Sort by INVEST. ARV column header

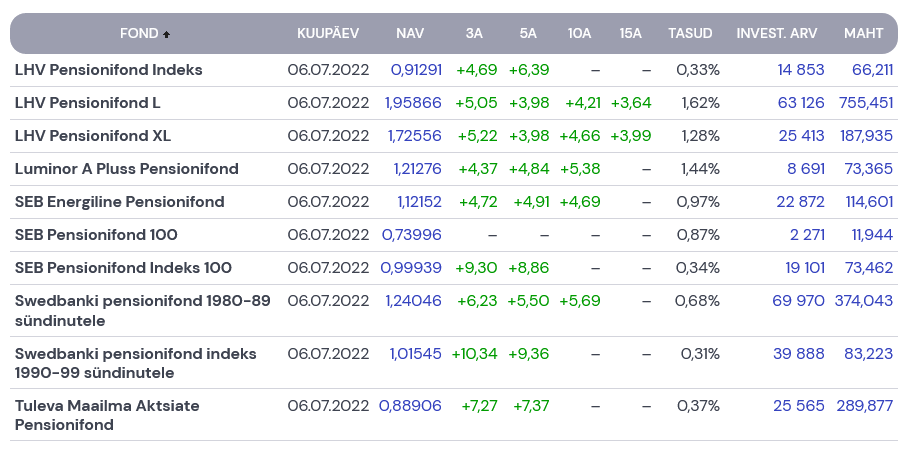click(776, 34)
